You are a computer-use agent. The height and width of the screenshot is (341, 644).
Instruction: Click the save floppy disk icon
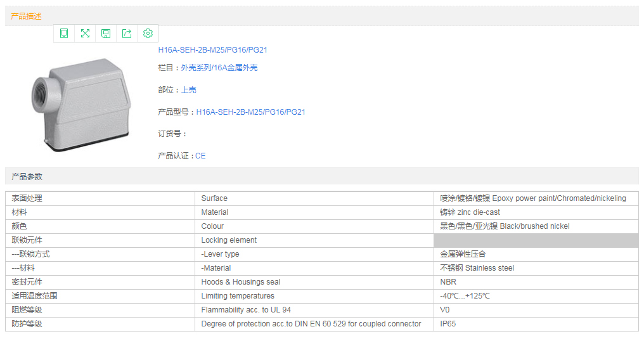[106, 34]
